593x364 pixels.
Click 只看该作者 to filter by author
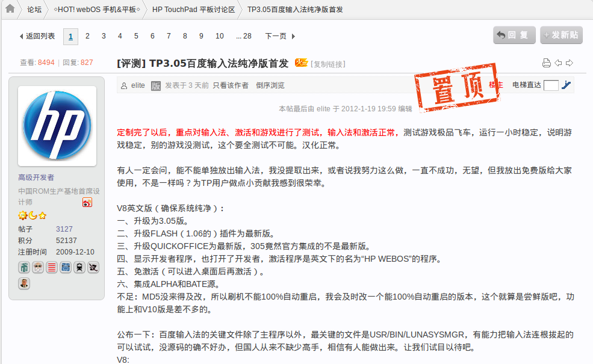click(x=231, y=86)
